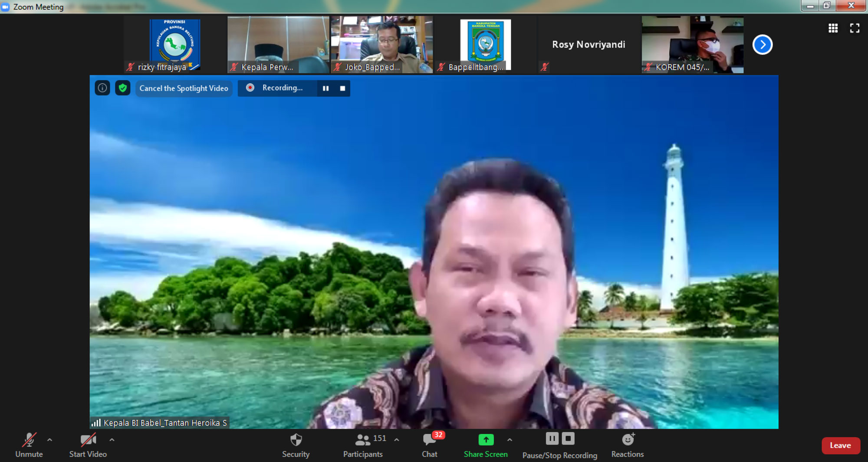
Task: Expand video options arrow beside Start Video
Action: tap(112, 440)
